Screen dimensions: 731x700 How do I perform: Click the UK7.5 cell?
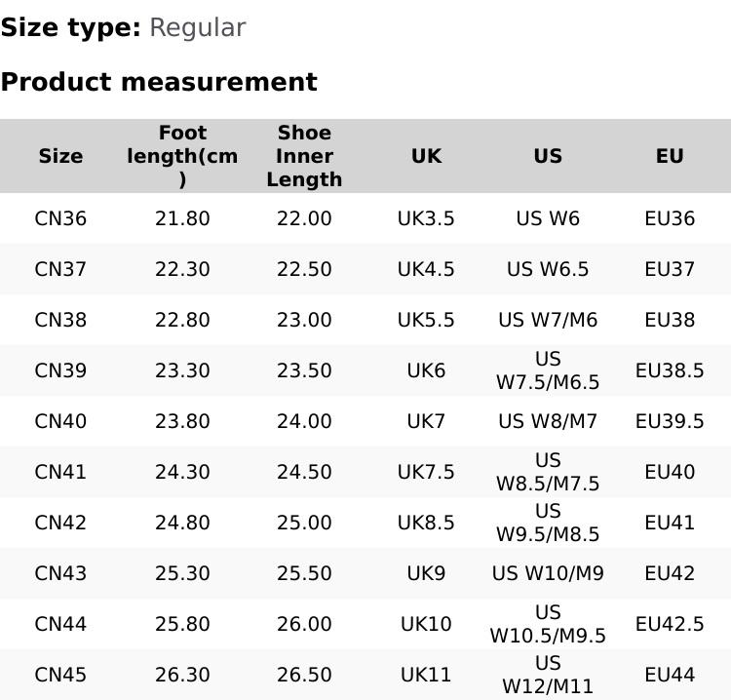click(x=426, y=472)
